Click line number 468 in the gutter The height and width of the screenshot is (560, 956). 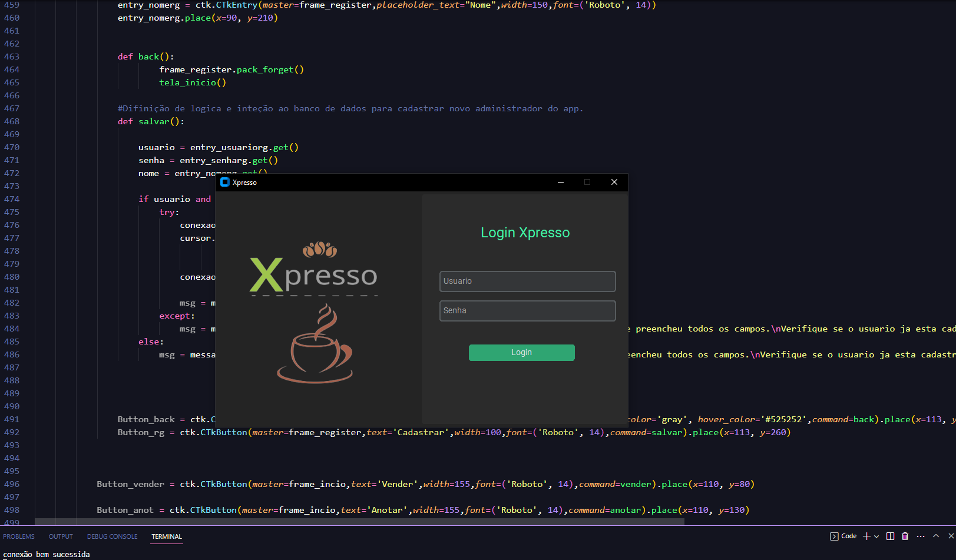[x=12, y=121]
